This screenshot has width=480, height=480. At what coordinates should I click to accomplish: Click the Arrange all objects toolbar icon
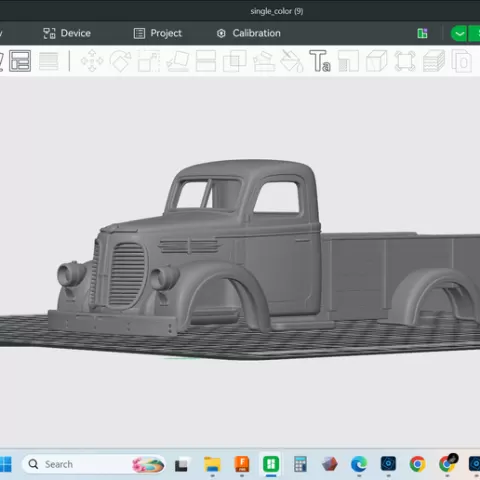(x=20, y=61)
